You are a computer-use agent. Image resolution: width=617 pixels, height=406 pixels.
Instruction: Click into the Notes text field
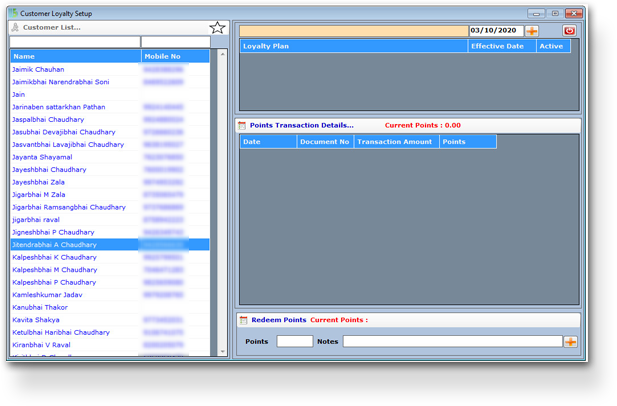click(x=452, y=342)
